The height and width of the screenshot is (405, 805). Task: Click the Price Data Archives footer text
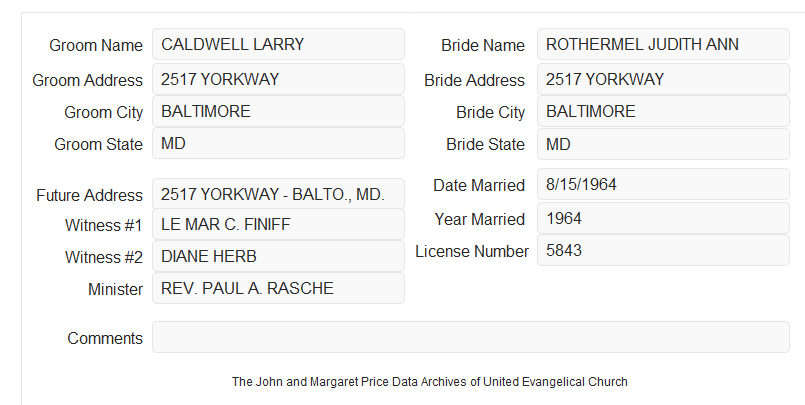(430, 382)
